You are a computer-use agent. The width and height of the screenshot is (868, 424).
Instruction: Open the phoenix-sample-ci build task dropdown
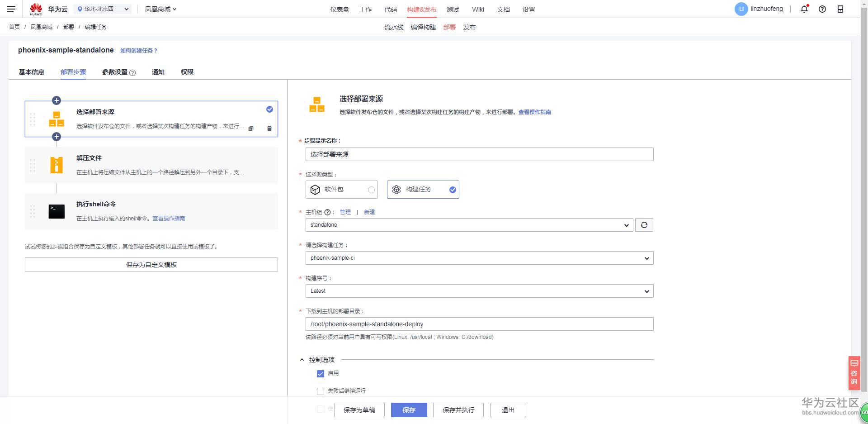click(x=480, y=258)
